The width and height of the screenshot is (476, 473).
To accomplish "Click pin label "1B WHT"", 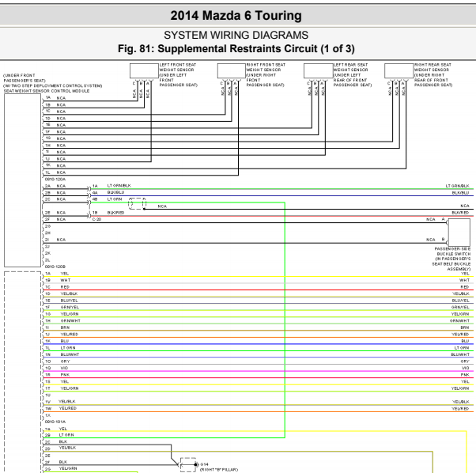I will click(x=58, y=280).
